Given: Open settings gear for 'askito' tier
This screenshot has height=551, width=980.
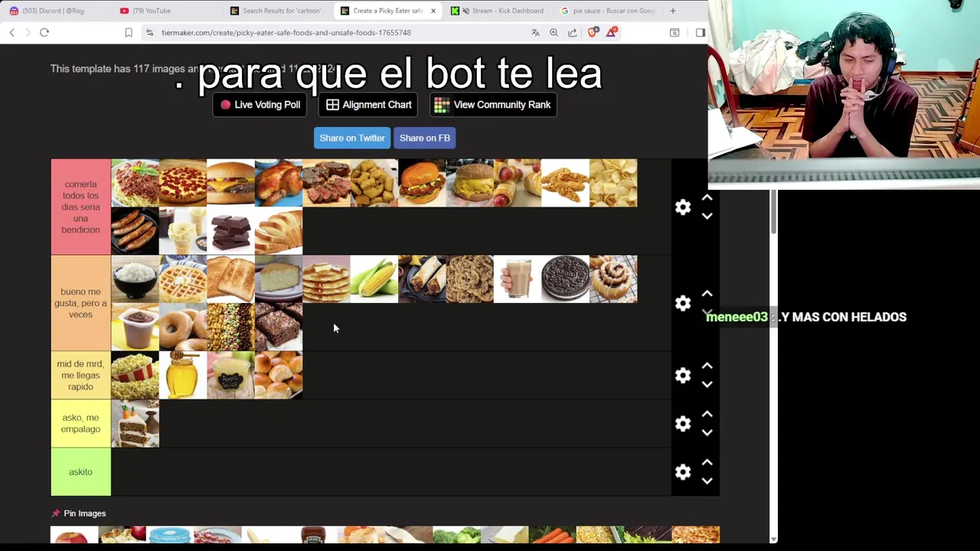Looking at the screenshot, I should click(683, 472).
